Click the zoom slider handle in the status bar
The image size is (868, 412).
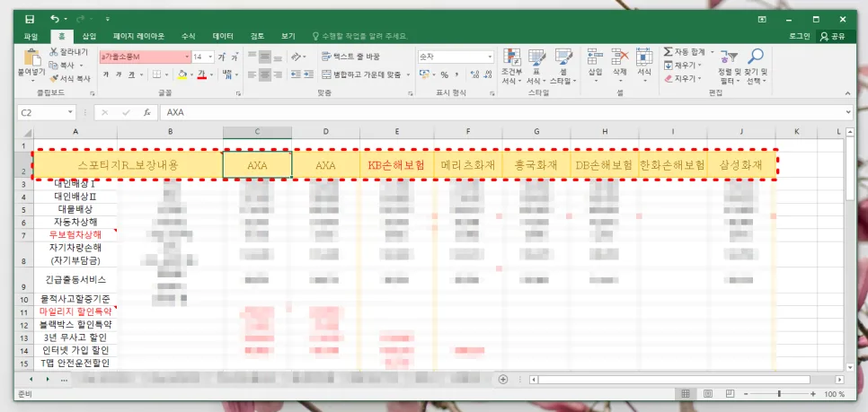click(x=779, y=394)
